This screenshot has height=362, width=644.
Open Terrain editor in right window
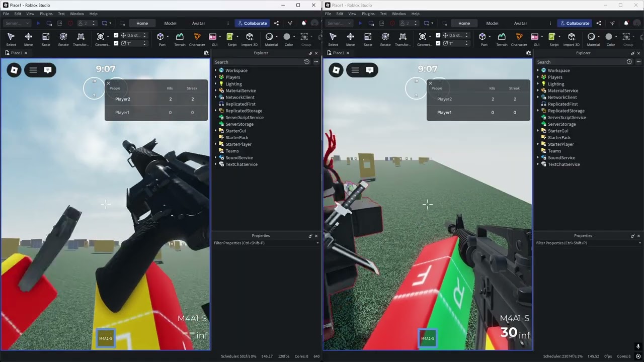502,39
